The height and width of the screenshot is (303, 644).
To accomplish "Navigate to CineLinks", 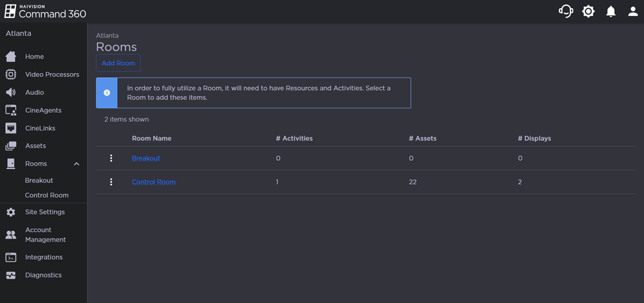I will 41,128.
